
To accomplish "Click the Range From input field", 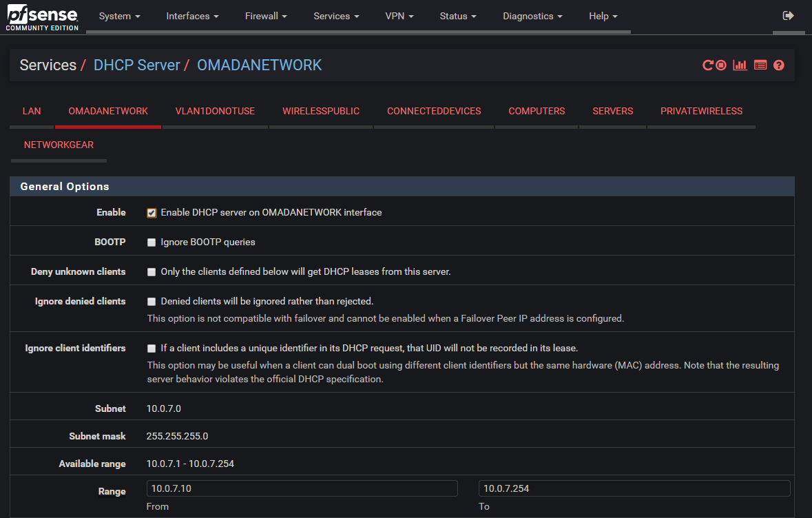I will click(302, 488).
